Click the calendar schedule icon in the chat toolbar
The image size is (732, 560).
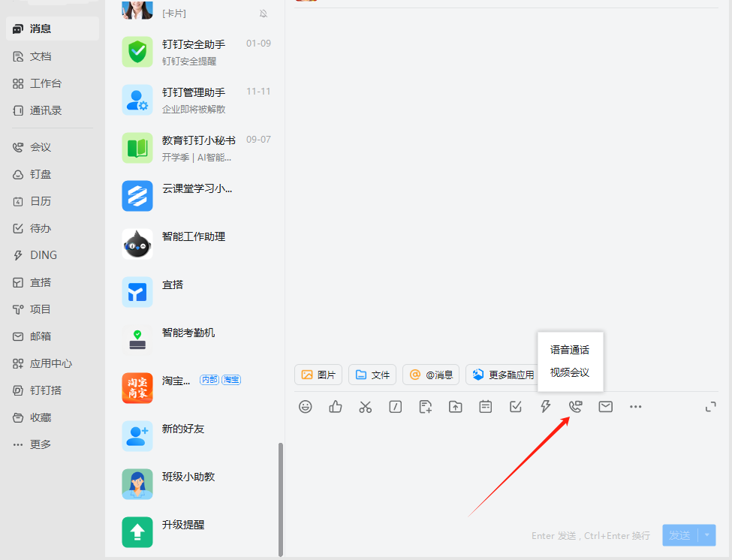point(485,406)
